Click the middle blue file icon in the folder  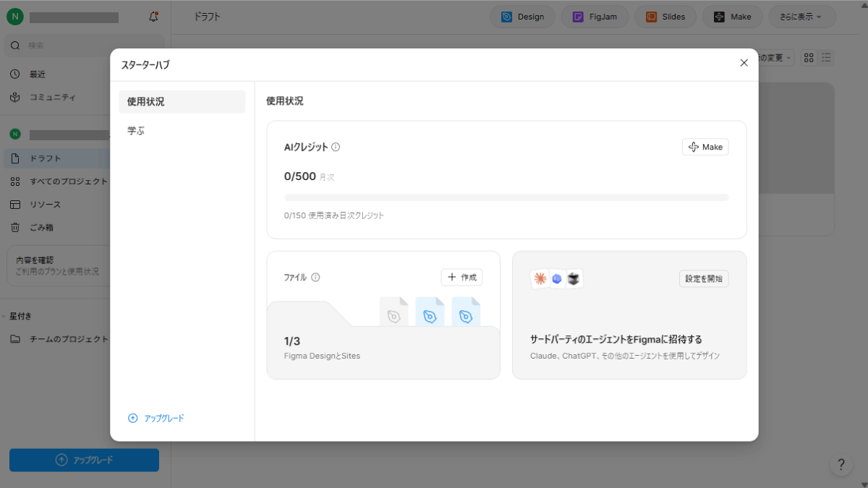[x=430, y=313]
